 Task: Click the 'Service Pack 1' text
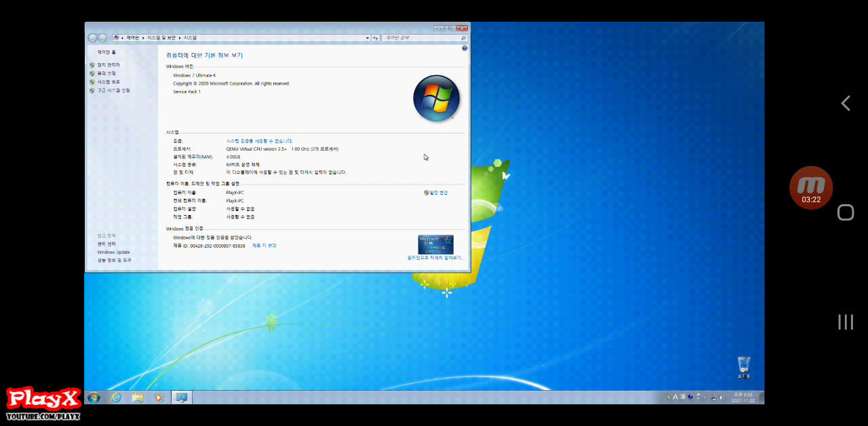[x=186, y=92]
